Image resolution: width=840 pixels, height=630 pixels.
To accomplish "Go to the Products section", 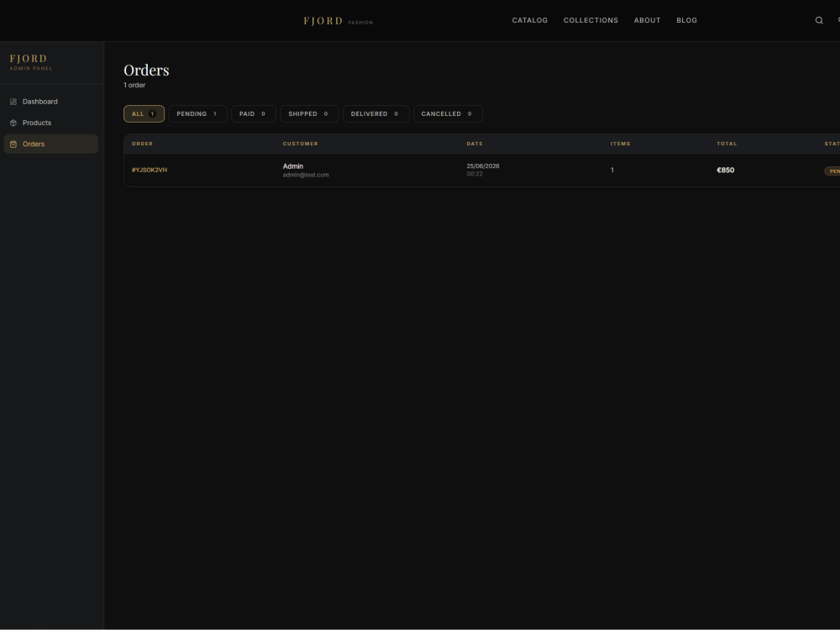I will click(x=51, y=123).
